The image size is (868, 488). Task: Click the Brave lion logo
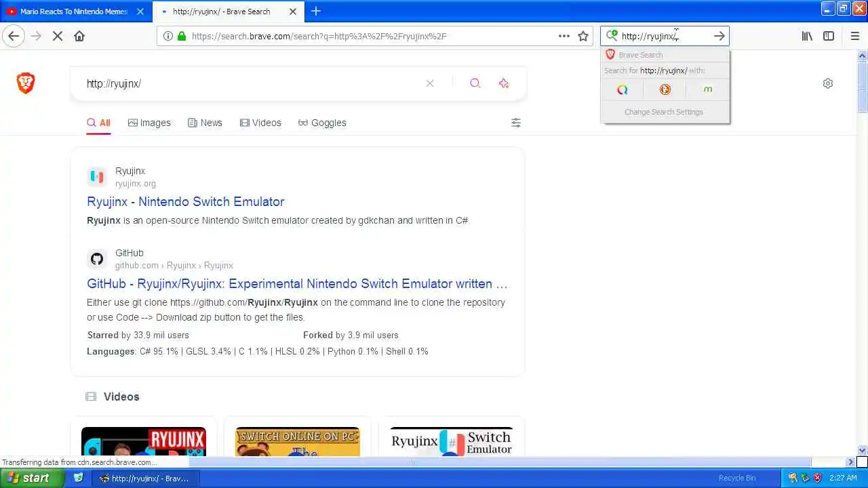click(26, 83)
